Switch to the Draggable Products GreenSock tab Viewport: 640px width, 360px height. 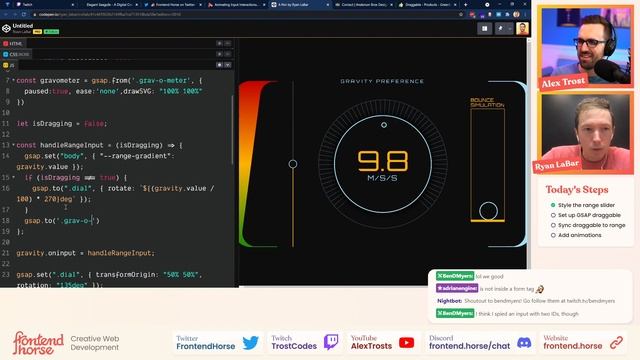coord(427,4)
